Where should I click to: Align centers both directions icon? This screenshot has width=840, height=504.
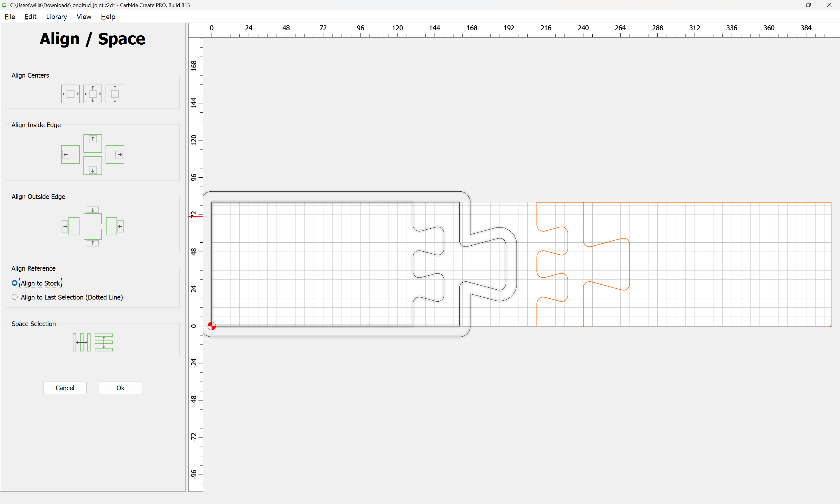pos(93,94)
